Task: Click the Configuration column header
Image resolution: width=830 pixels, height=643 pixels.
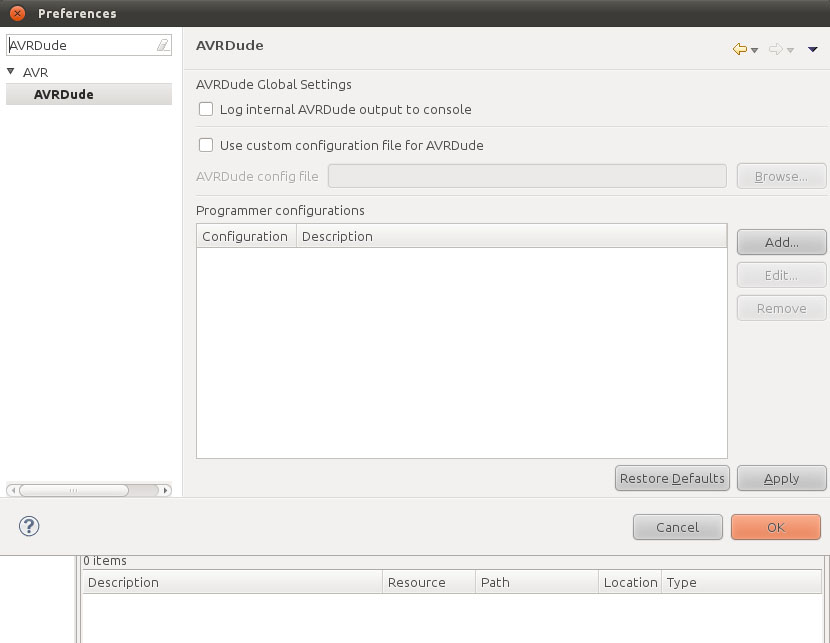Action: pos(245,236)
